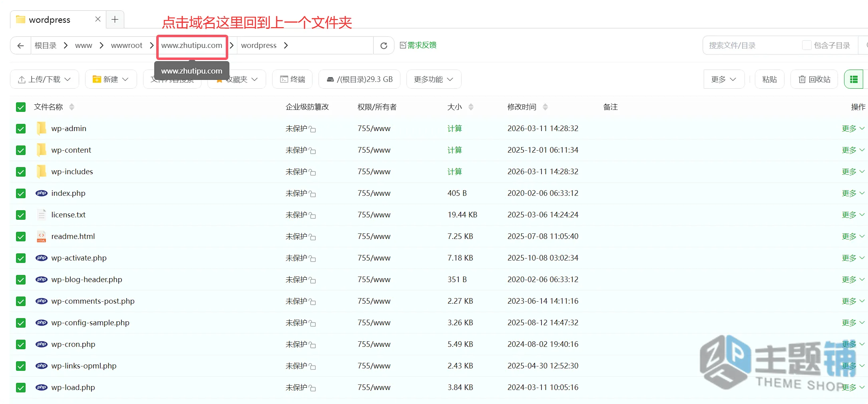
Task: Click the lock icon for wp-admin protection
Action: [x=313, y=129]
